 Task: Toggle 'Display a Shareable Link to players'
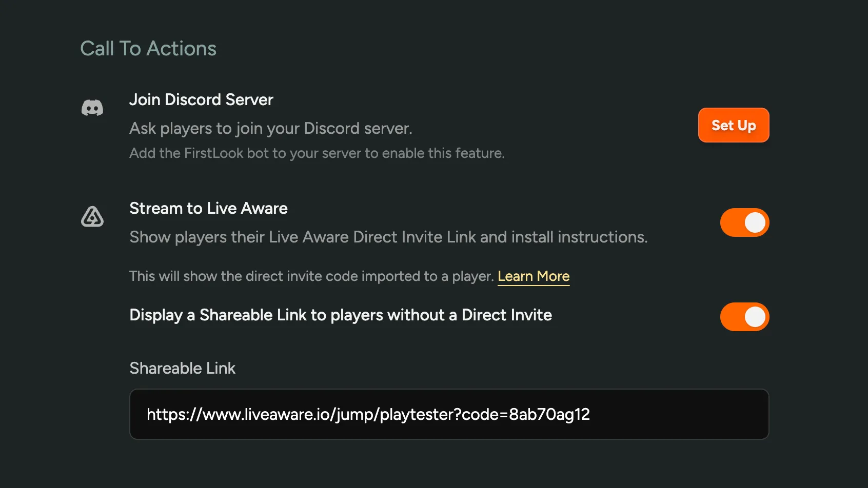744,317
